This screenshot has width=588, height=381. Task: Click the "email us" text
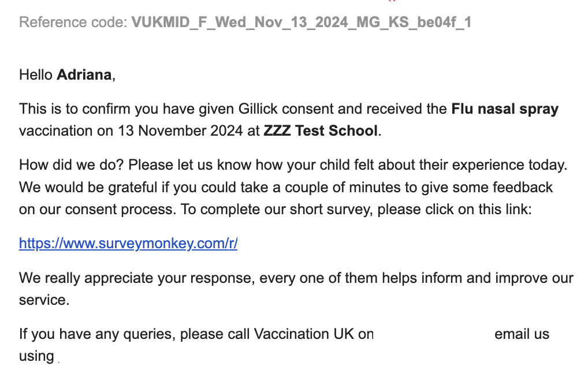tap(522, 334)
